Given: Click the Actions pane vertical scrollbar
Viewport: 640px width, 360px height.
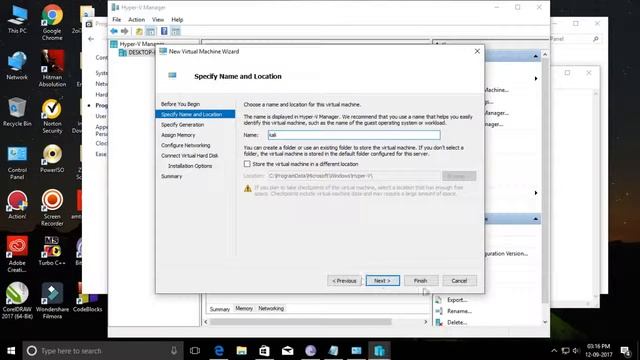Looking at the screenshot, I should point(545,180).
